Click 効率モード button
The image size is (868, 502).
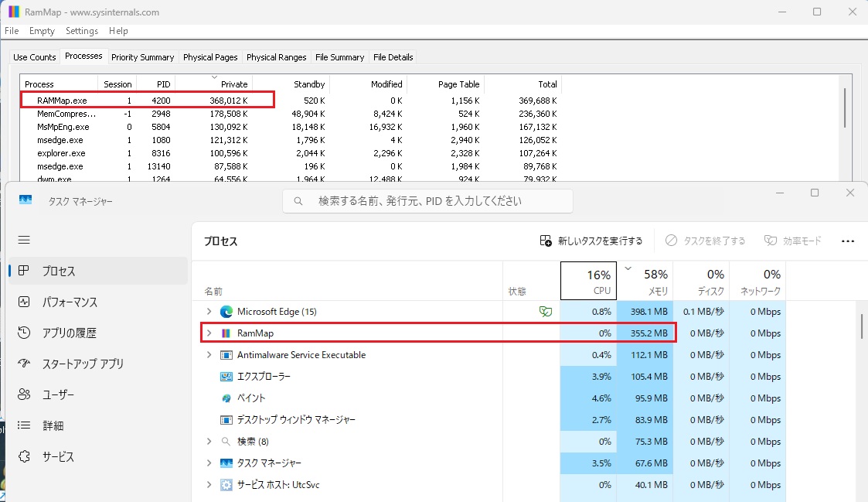point(793,241)
